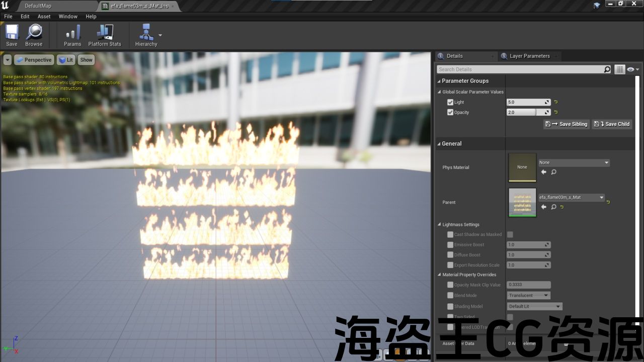Enable the Blend Mode override checkbox
The width and height of the screenshot is (644, 362).
(450, 296)
